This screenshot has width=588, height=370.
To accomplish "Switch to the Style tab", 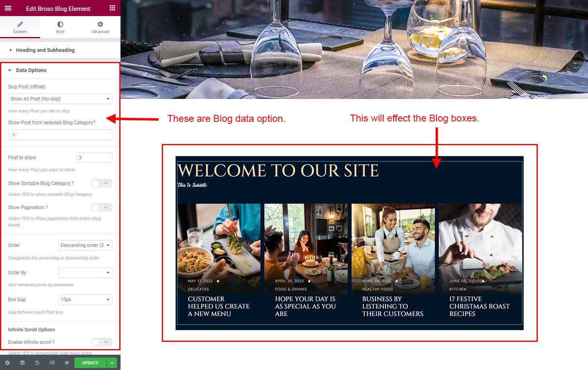I will point(60,27).
